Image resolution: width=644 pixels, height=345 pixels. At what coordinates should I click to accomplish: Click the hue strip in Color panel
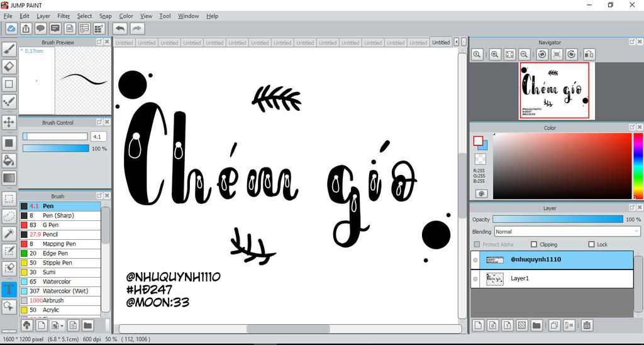(x=638, y=166)
